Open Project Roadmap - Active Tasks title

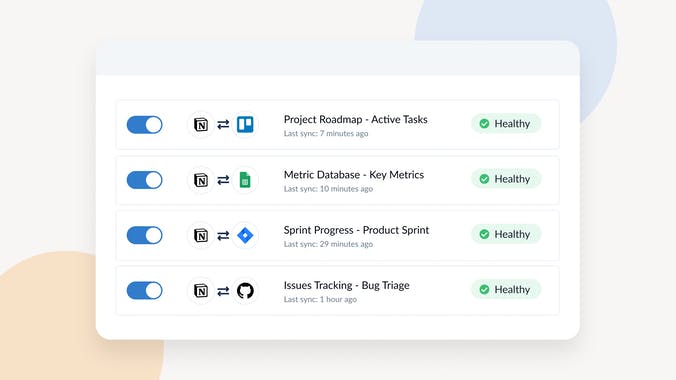coord(356,119)
